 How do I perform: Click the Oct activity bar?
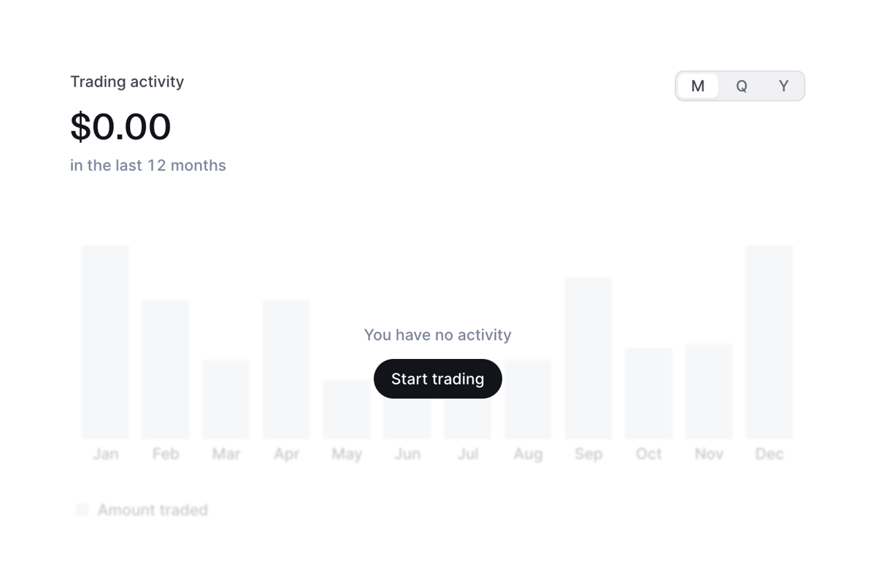point(648,392)
